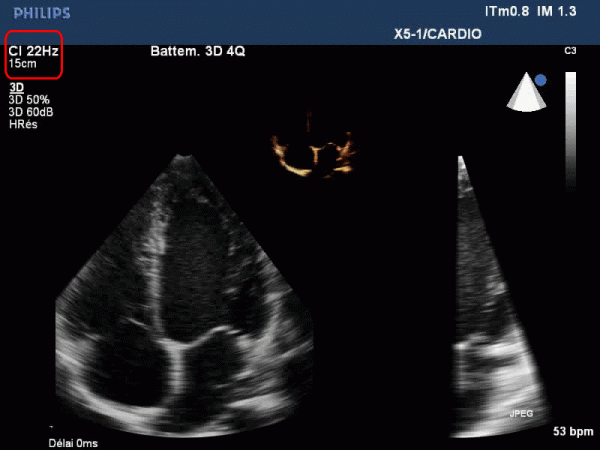Click the 53 bpm heart rate display
The height and width of the screenshot is (450, 600).
point(573,432)
